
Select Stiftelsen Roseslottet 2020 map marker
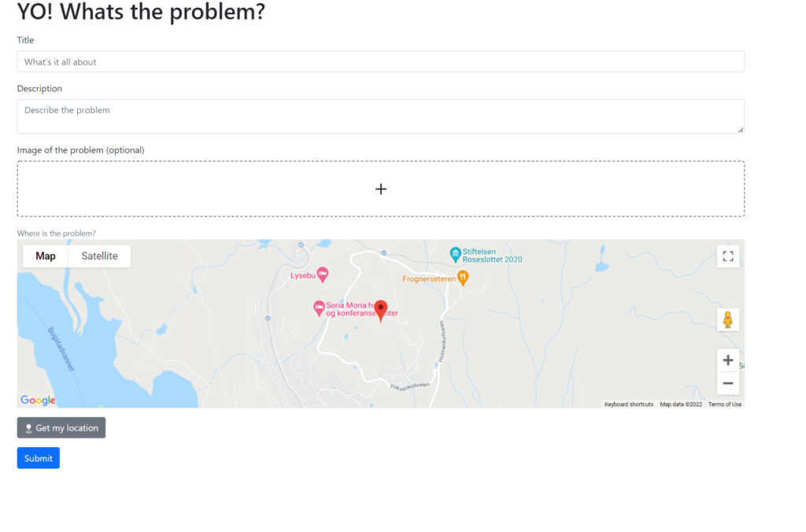pos(455,254)
